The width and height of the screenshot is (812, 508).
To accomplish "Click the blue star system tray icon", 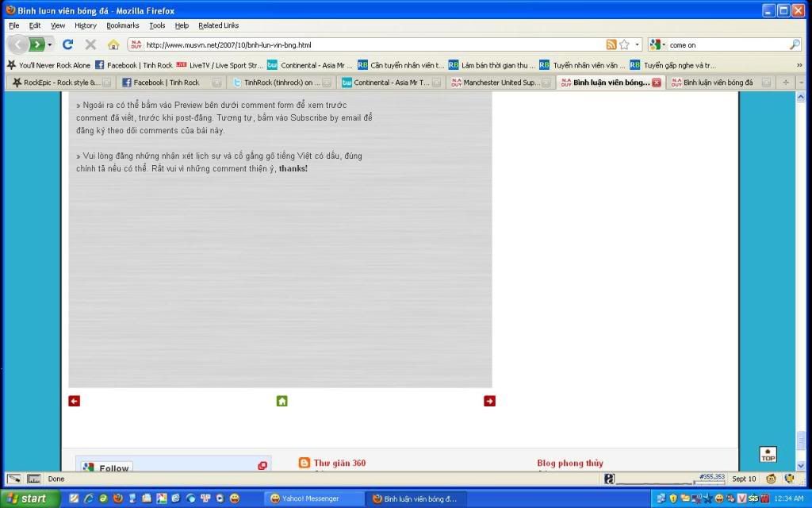I will [707, 498].
